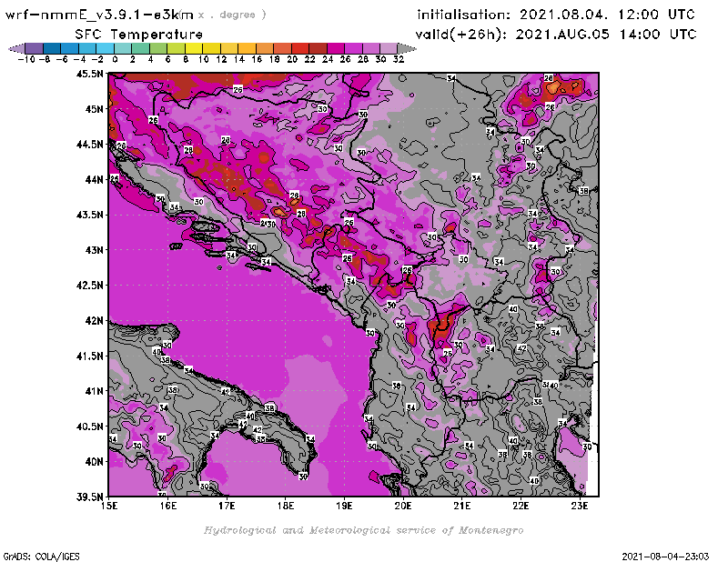Click the 15E longitude label
Viewport: 728px width, 562px height.
point(109,506)
